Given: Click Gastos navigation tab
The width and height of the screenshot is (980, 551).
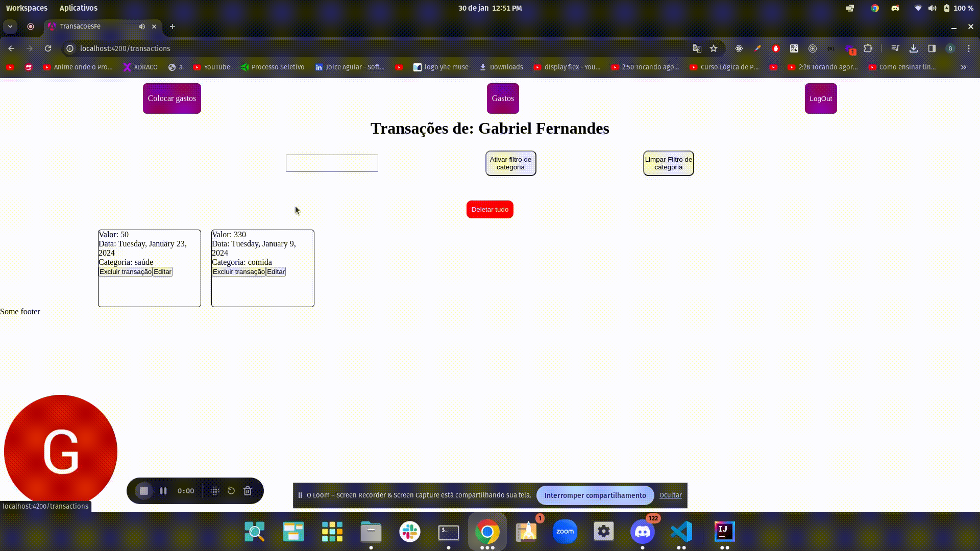Looking at the screenshot, I should pos(503,98).
